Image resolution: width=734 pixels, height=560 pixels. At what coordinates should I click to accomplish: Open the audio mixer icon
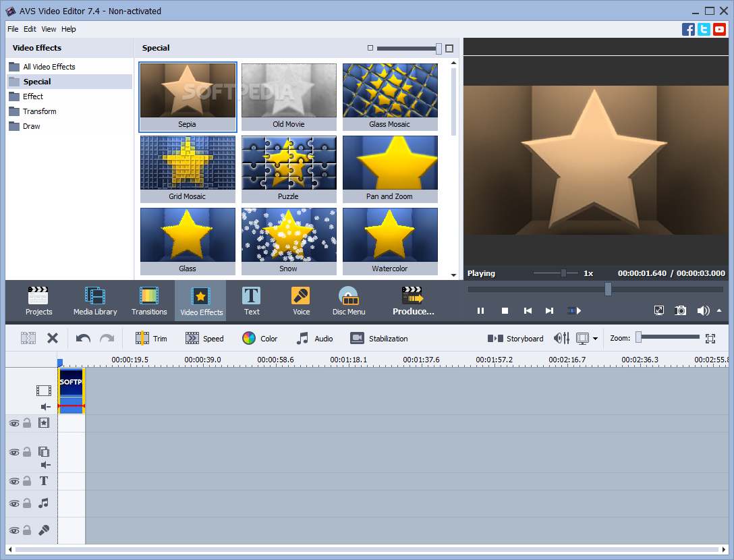(x=562, y=338)
